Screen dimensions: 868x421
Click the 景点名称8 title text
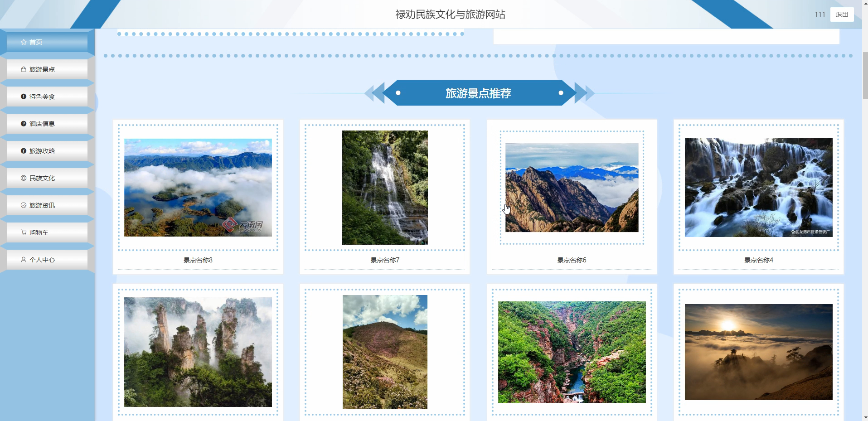click(198, 260)
